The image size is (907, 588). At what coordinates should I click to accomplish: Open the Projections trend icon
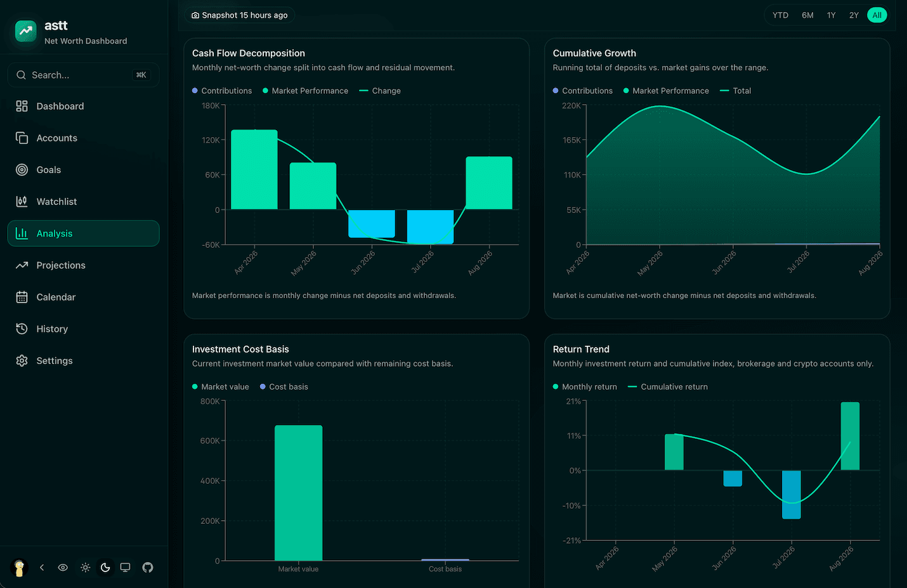click(22, 265)
